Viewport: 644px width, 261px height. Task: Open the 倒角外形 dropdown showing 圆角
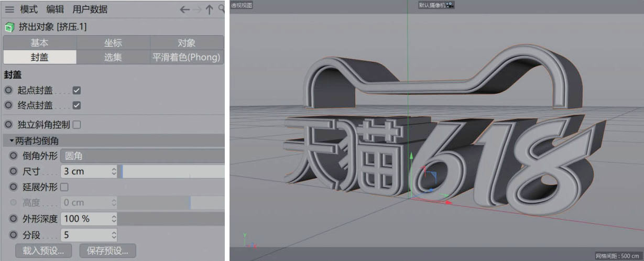tap(141, 156)
